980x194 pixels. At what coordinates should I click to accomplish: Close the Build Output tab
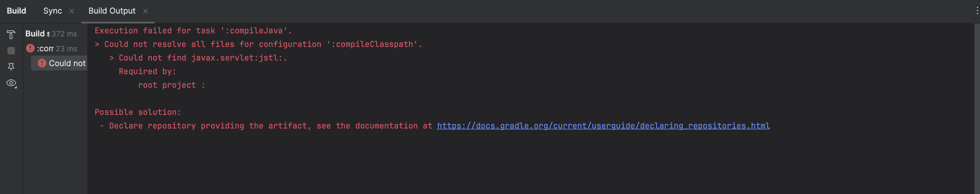click(145, 11)
